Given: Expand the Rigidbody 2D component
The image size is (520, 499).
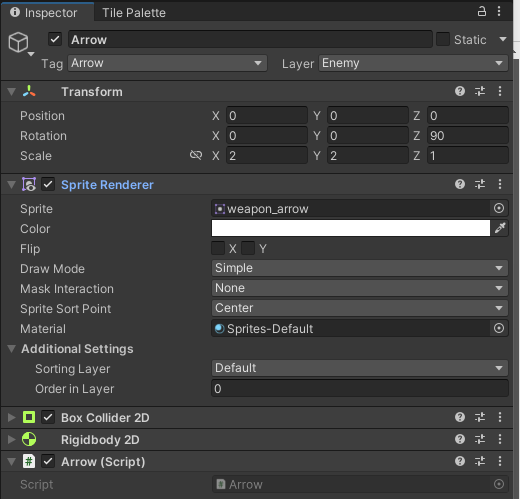Looking at the screenshot, I should coord(12,439).
